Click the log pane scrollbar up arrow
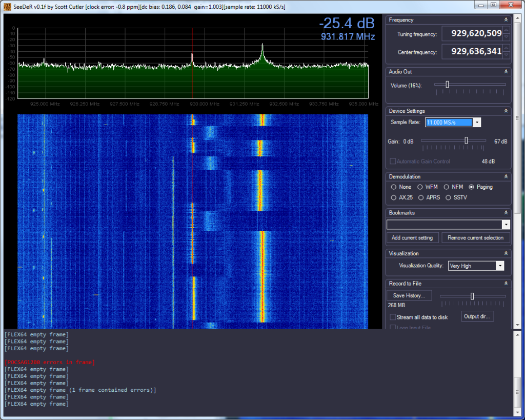The image size is (525, 420). tap(517, 334)
